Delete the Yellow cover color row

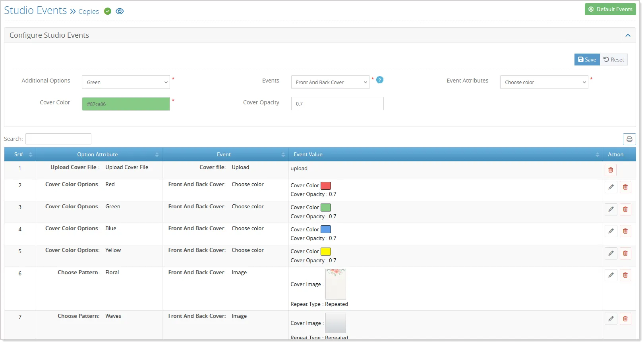point(625,253)
